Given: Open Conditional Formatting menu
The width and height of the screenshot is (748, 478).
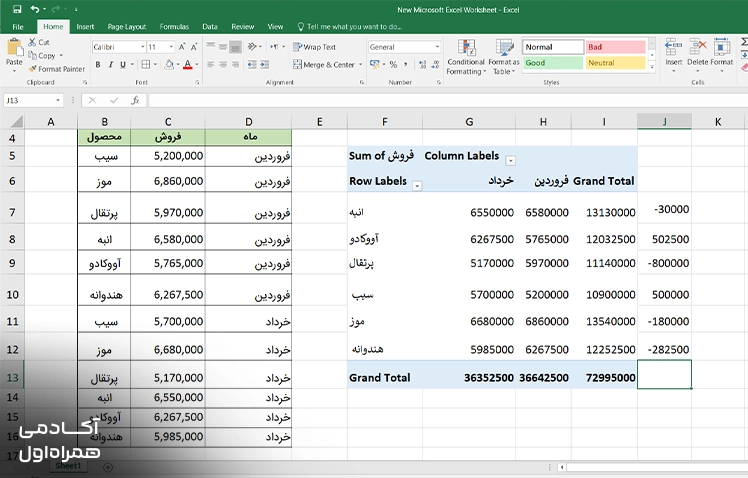Looking at the screenshot, I should coord(466,57).
